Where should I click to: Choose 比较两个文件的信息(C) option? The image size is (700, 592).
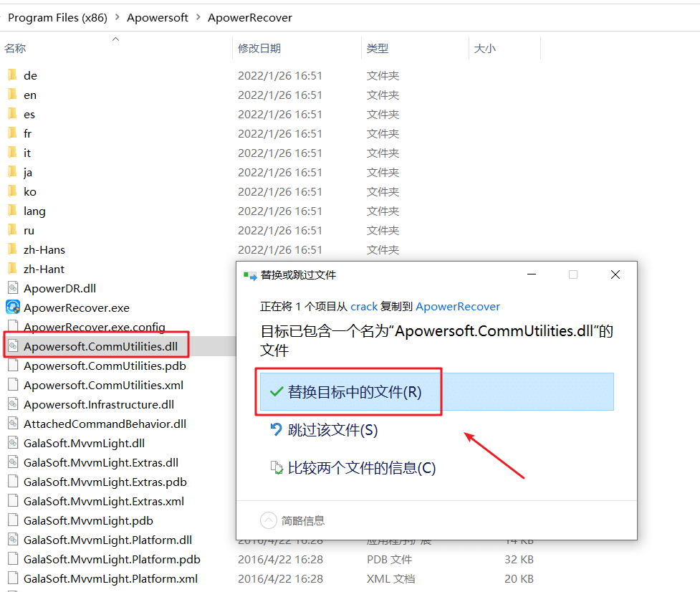click(436, 468)
